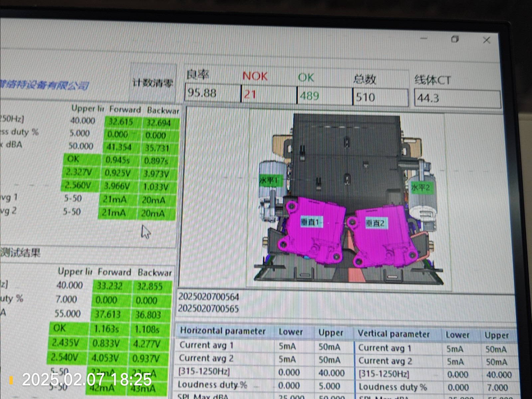The height and width of the screenshot is (399, 532).
Task: Click serial number 2025020700565
Action: (x=208, y=309)
